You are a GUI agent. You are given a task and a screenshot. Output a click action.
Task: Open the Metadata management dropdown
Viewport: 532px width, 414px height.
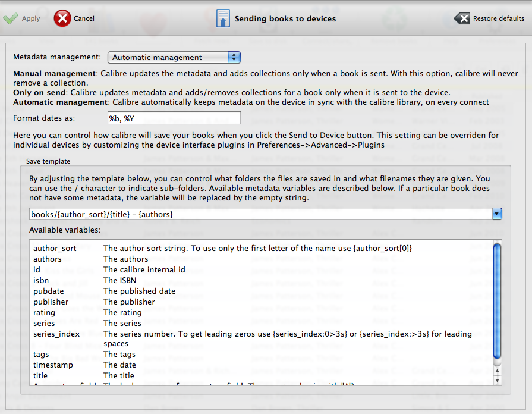(174, 57)
